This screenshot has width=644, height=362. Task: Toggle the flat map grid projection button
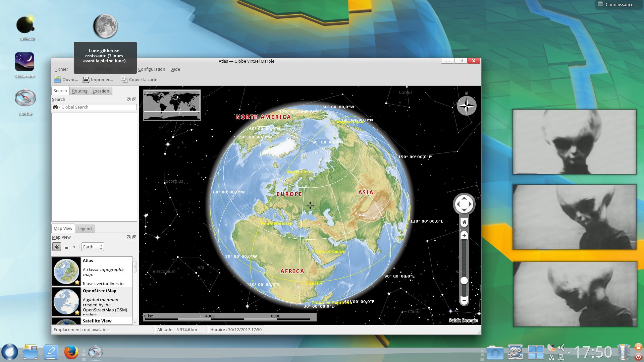(66, 247)
